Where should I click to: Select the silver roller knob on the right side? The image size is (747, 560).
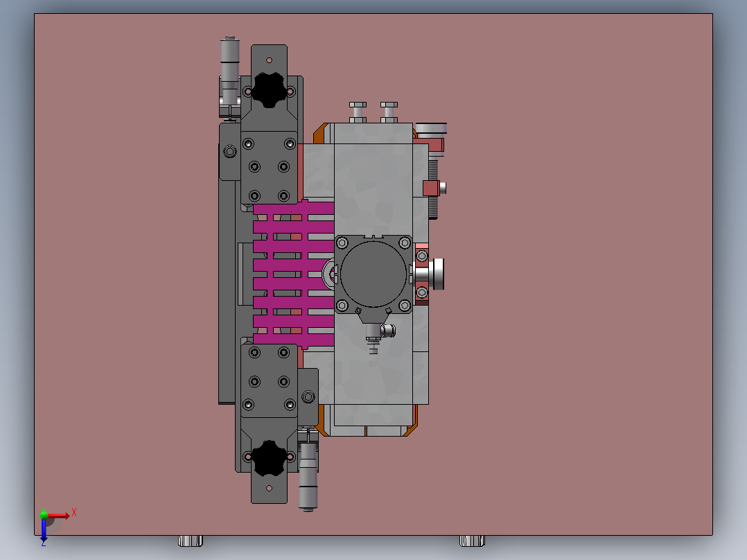click(x=437, y=274)
